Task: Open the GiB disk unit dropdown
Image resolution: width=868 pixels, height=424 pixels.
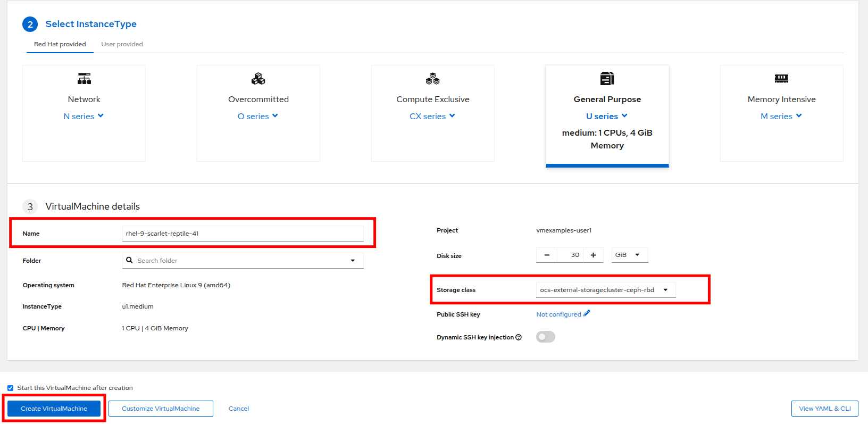Action: [629, 255]
